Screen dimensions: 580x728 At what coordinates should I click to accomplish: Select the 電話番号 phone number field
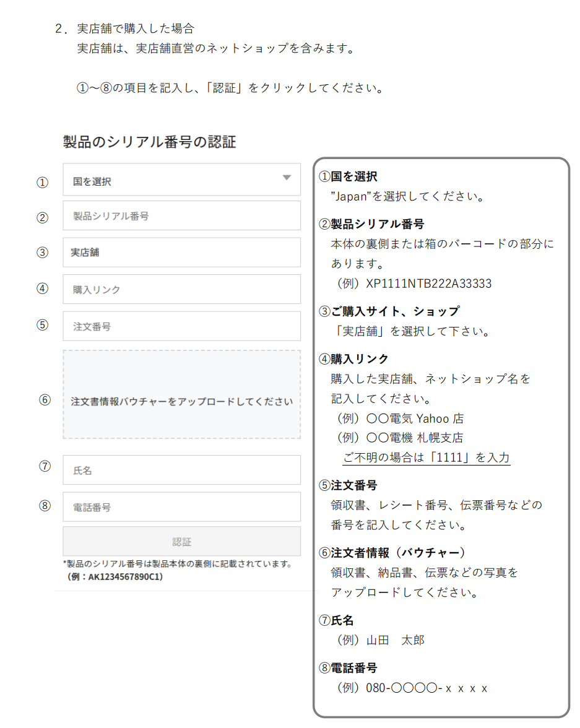click(x=181, y=506)
